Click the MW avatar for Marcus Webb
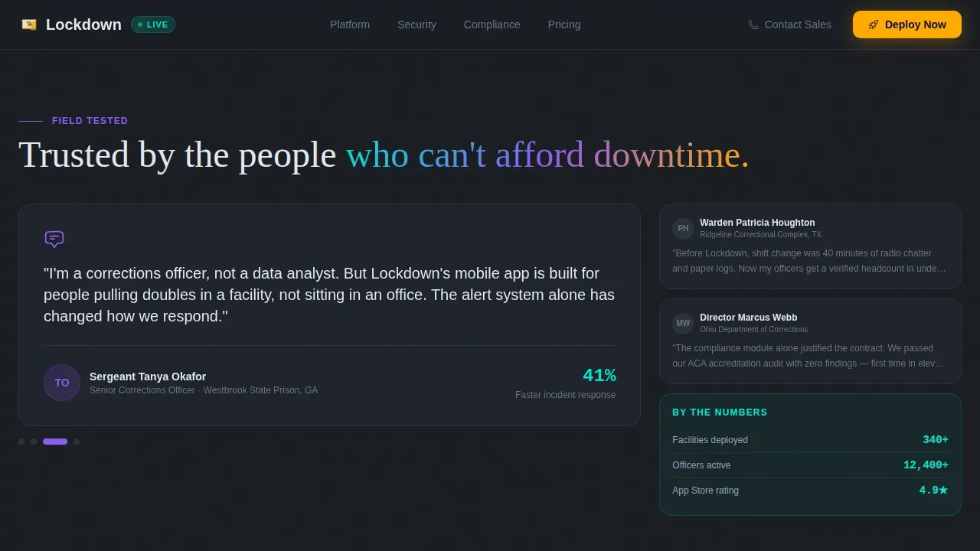 (x=683, y=324)
